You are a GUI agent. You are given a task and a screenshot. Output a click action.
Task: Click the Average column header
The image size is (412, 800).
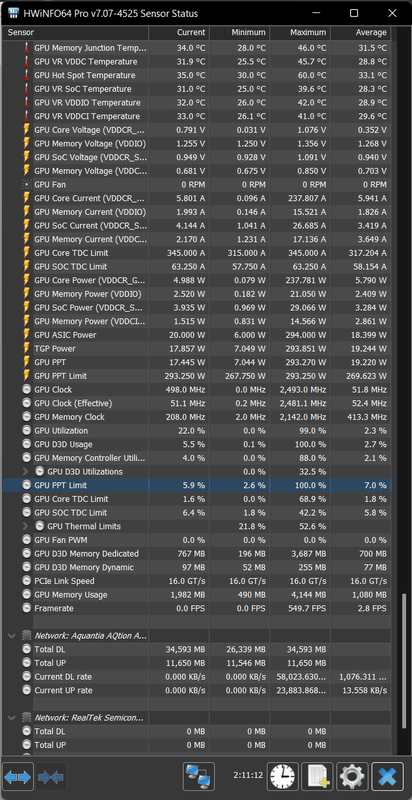click(x=361, y=33)
